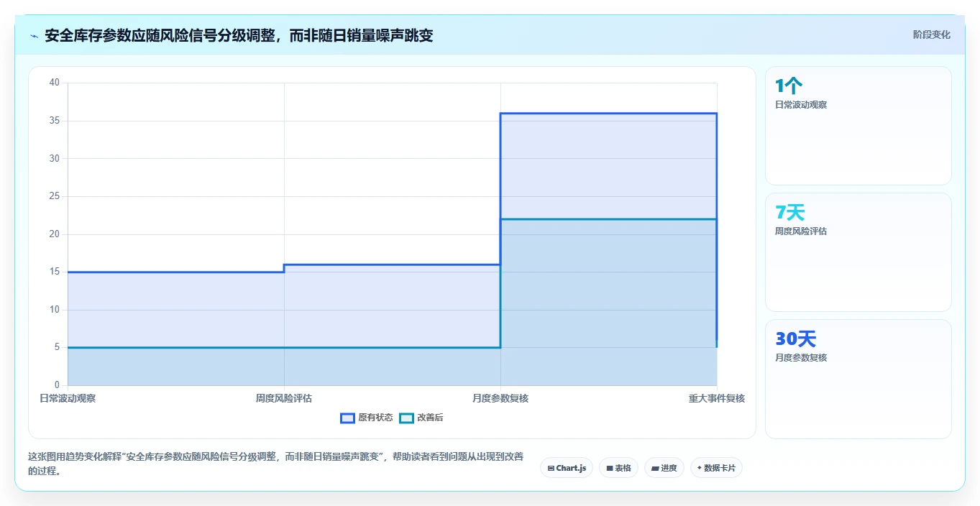Click the 数据卡片 tag pill
This screenshot has width=980, height=506.
point(716,468)
